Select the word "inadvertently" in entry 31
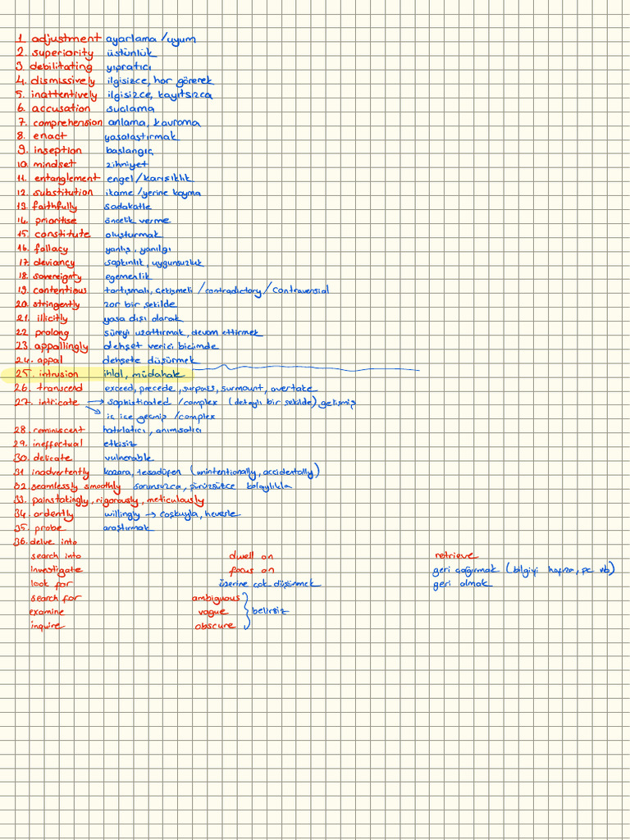Image resolution: width=630 pixels, height=840 pixels. click(x=60, y=472)
